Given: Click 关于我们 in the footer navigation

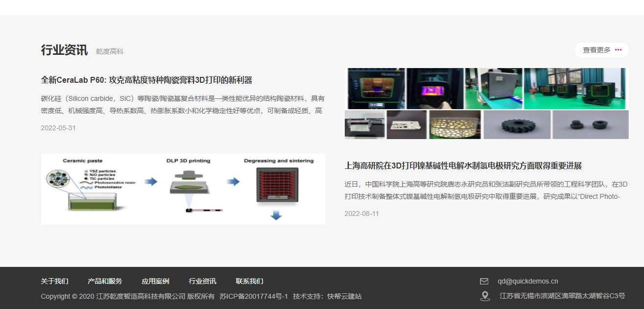Looking at the screenshot, I should (54, 281).
